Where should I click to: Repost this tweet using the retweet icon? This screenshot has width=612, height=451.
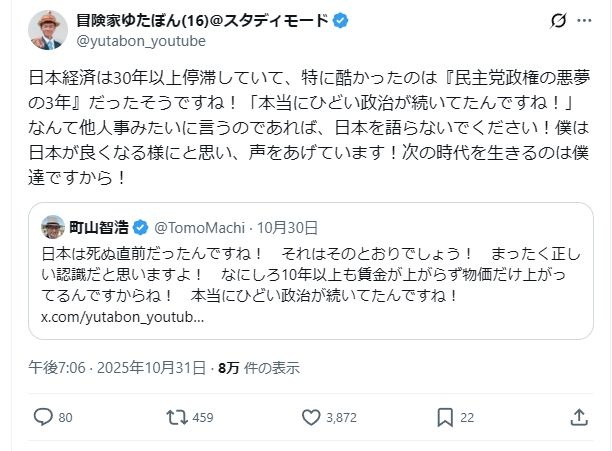point(175,417)
